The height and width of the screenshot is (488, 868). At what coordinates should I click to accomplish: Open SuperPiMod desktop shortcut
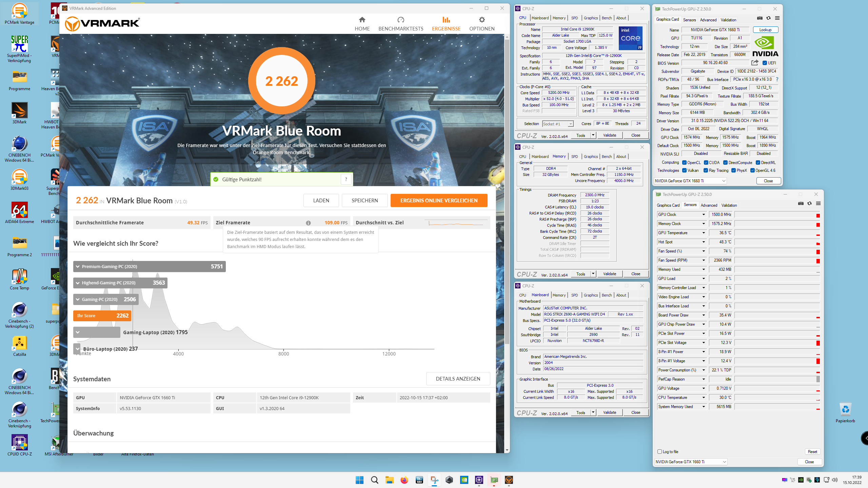click(x=19, y=49)
